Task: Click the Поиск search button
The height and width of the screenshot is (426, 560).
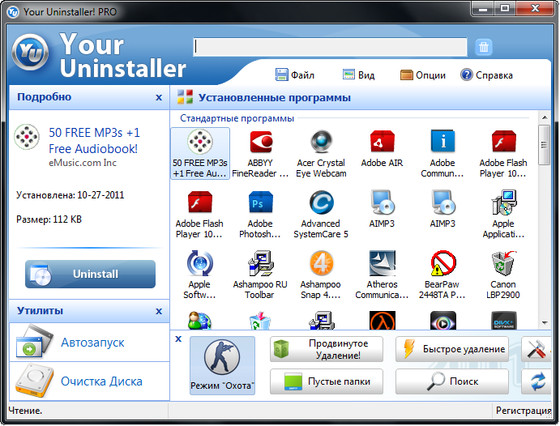Action: click(452, 381)
